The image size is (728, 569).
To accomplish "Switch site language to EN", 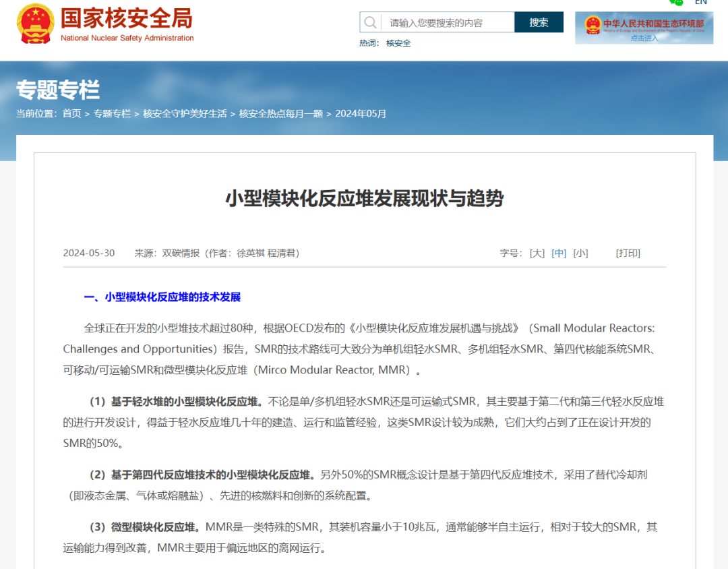I will click(701, 2).
